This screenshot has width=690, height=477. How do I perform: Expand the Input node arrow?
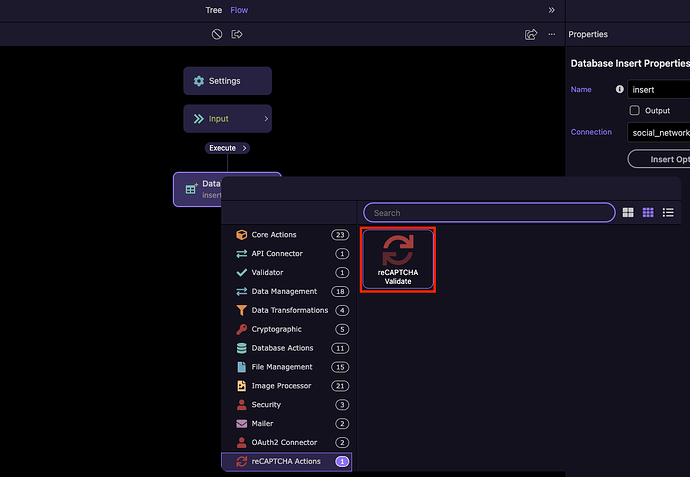click(x=265, y=119)
